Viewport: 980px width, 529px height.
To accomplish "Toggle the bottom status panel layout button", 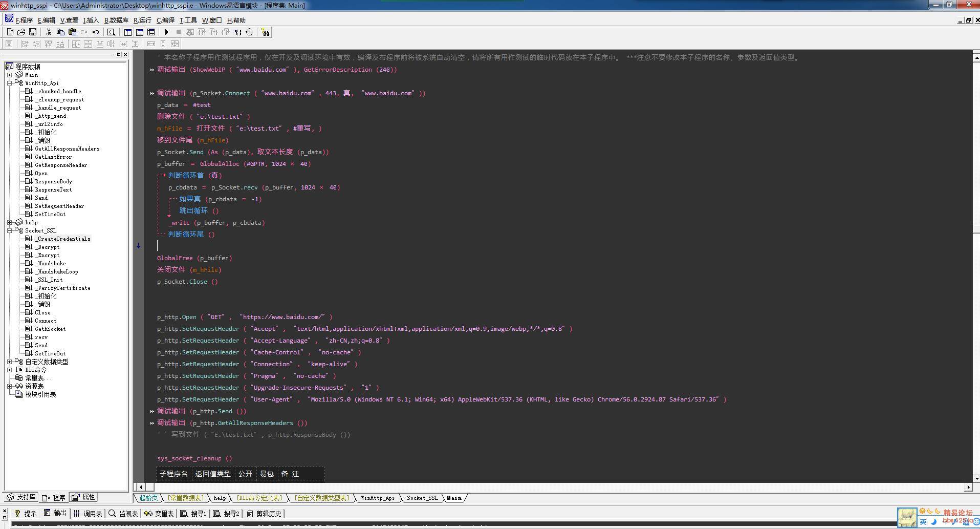I will (139, 32).
